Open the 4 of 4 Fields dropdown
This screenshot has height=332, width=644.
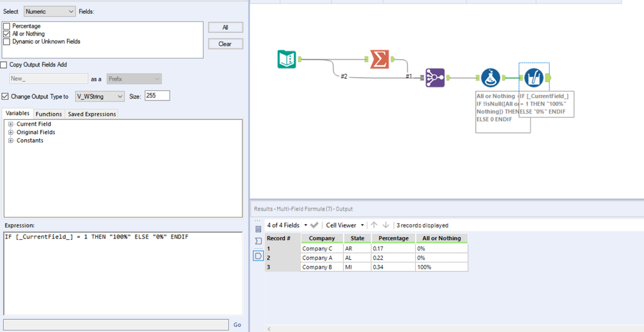coord(287,225)
